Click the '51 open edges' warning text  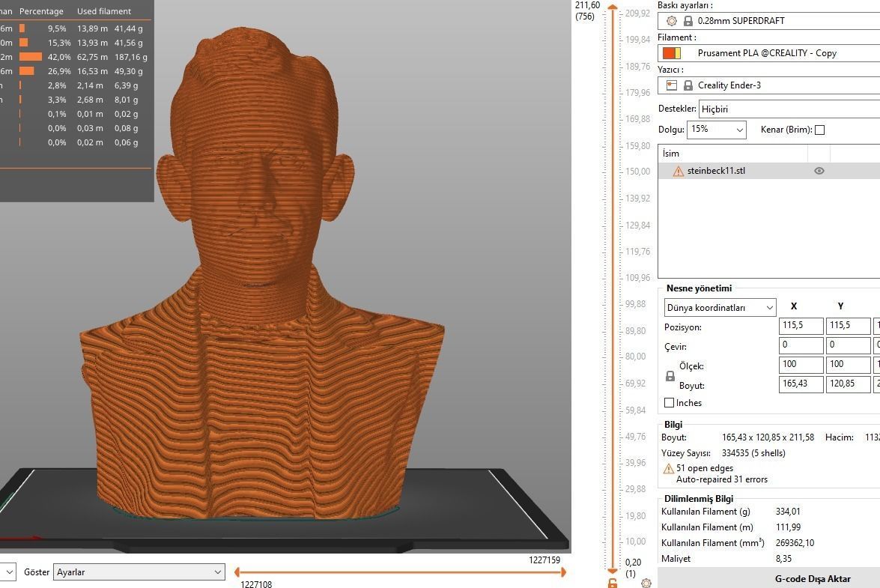704,468
